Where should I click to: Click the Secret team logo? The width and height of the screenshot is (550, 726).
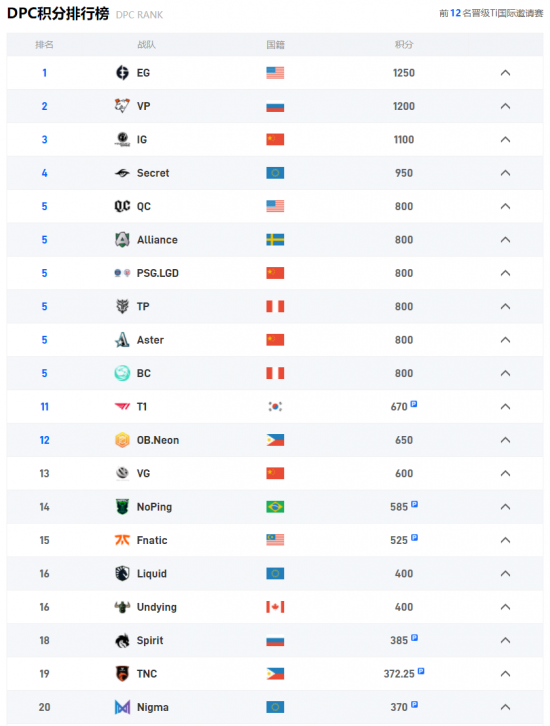pyautogui.click(x=122, y=173)
